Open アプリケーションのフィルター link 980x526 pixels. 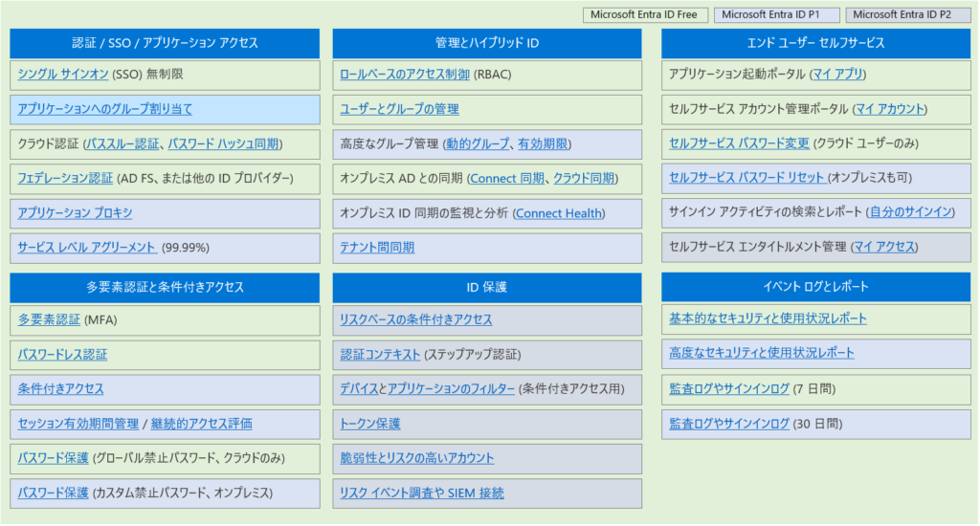click(452, 388)
